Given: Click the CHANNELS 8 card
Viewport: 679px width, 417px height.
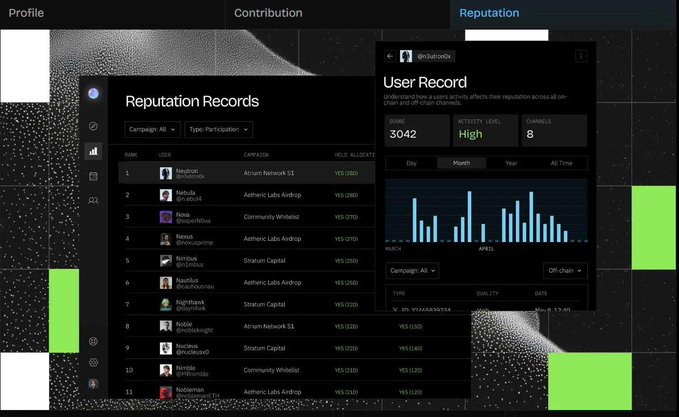Looking at the screenshot, I should click(x=554, y=130).
